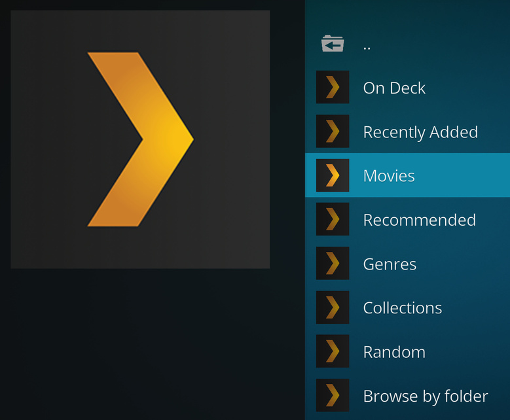Click the Plex icon beside Movies

click(333, 175)
